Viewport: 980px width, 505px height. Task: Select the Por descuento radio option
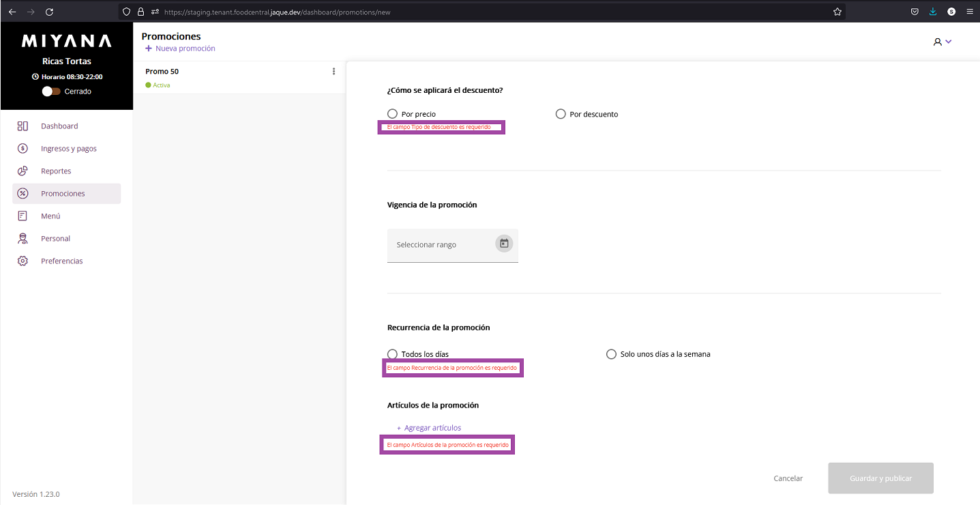tap(561, 114)
